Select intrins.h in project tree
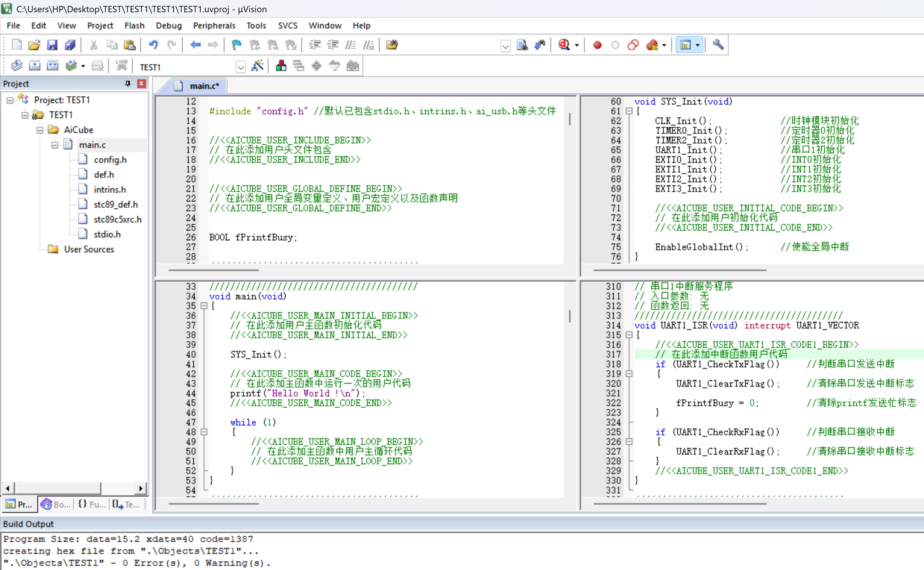The width and height of the screenshot is (924, 570). tap(110, 190)
